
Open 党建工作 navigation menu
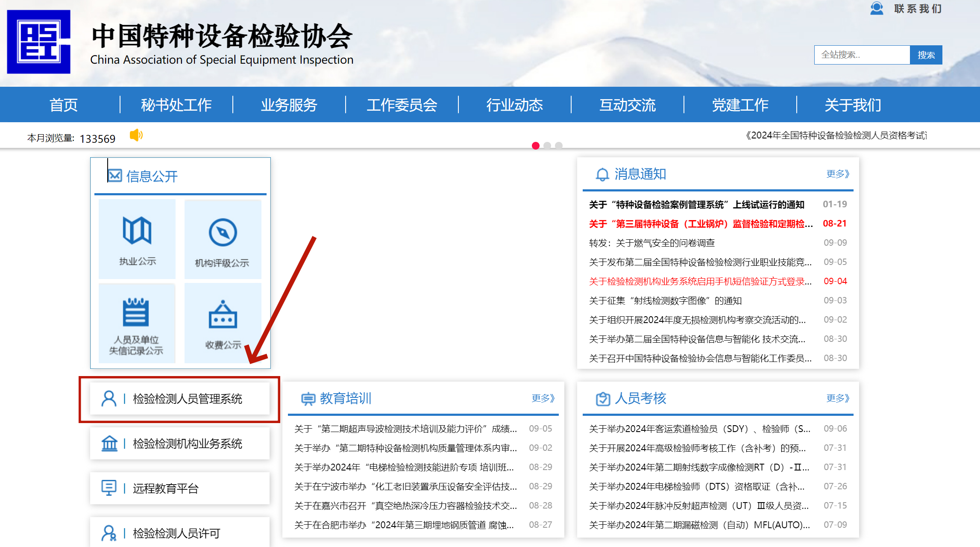[740, 105]
